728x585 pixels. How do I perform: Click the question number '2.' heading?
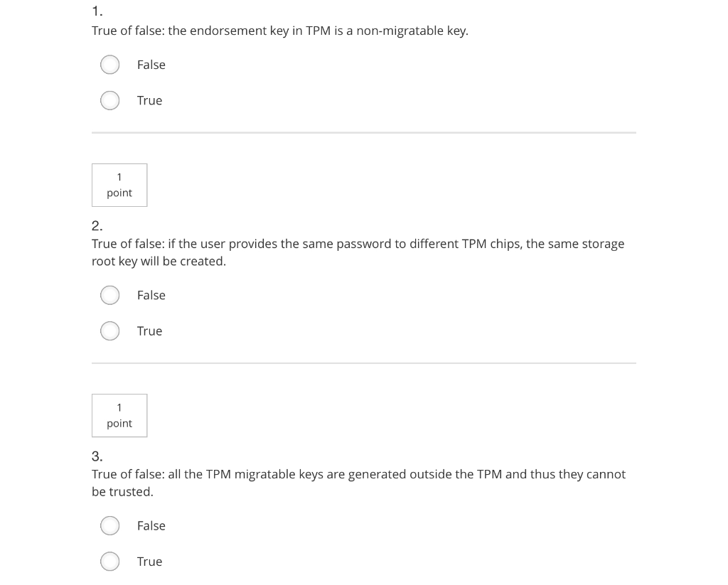[x=97, y=226]
